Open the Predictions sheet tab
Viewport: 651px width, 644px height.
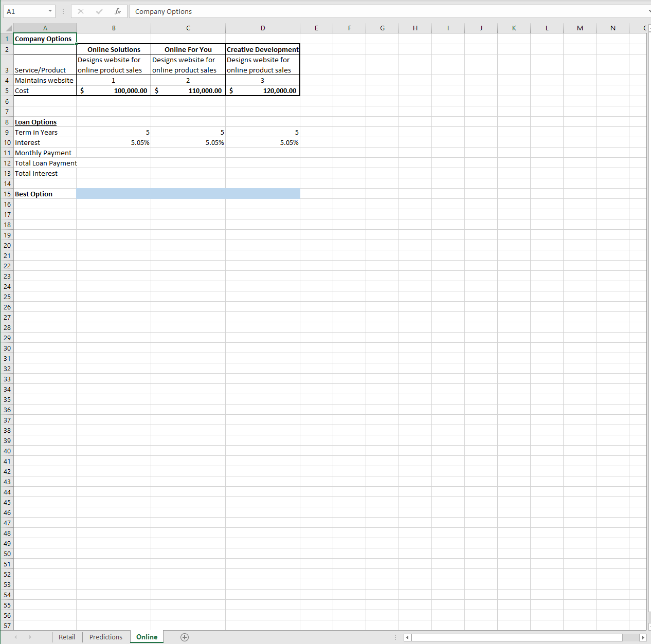(105, 637)
